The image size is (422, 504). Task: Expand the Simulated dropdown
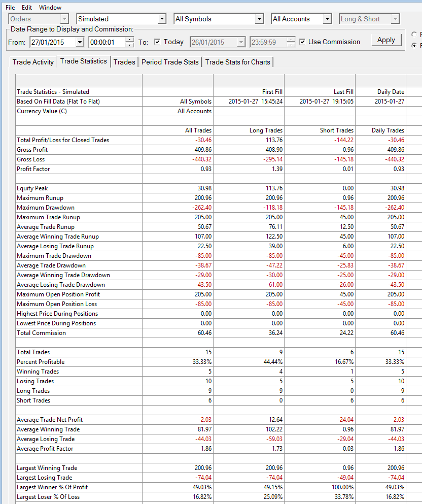tap(162, 19)
